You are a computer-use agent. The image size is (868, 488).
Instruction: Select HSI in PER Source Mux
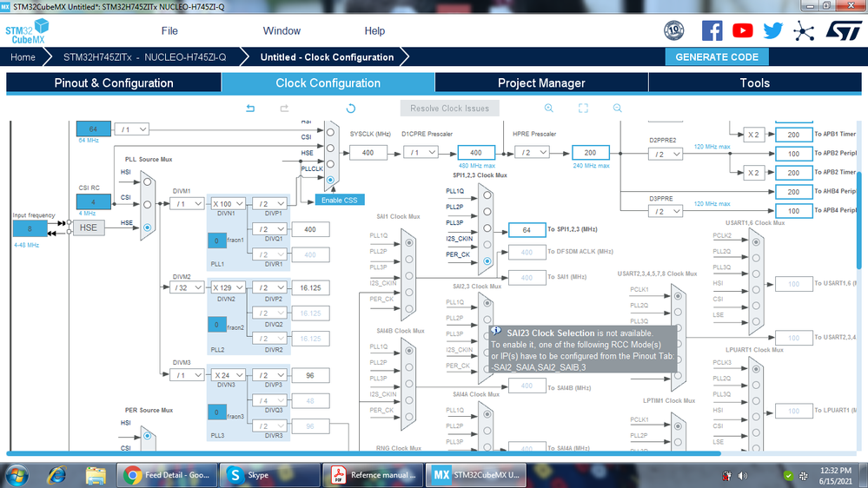coord(147,435)
